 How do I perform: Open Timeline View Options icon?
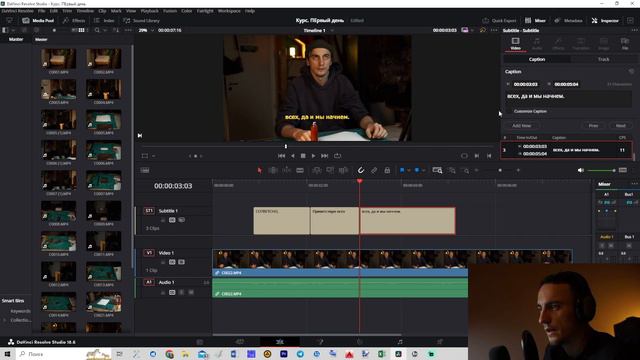(145, 170)
